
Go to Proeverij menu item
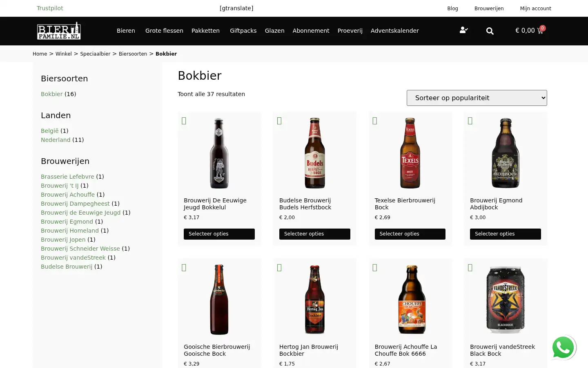tap(350, 31)
